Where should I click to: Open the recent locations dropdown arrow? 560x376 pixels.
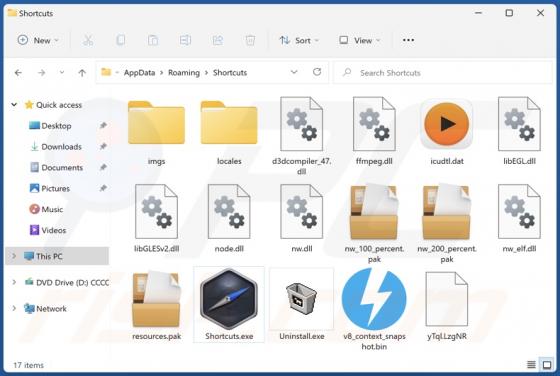pyautogui.click(x=62, y=72)
